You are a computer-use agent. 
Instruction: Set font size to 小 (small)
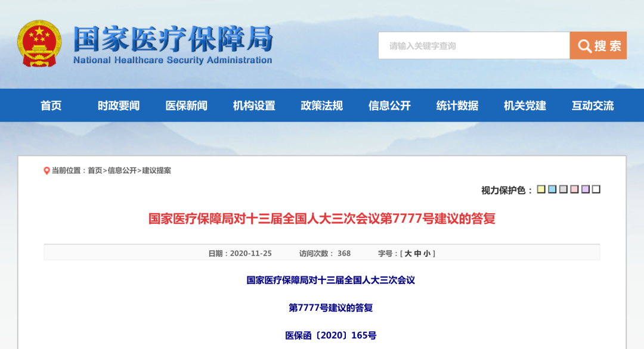point(427,254)
